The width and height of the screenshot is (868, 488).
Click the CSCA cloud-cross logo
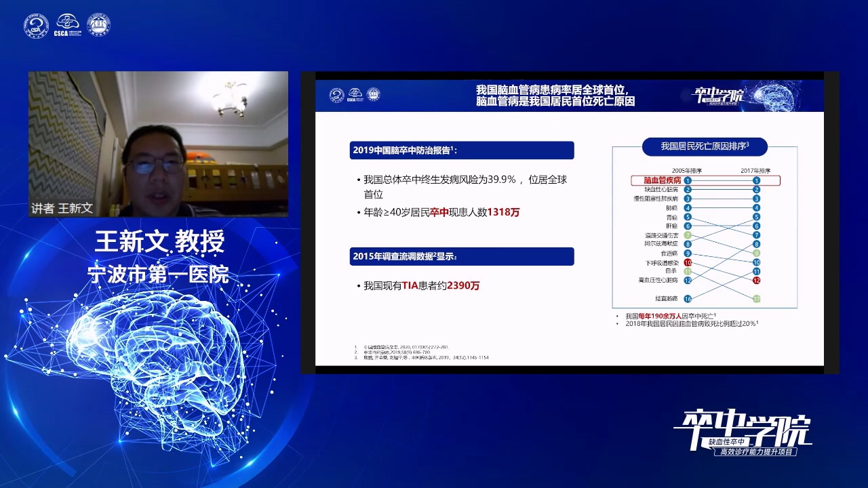67,25
